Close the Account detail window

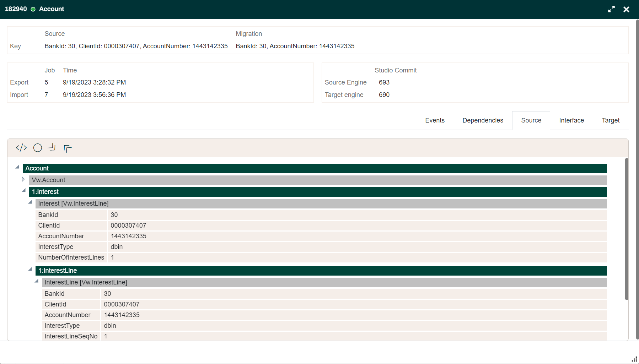627,9
